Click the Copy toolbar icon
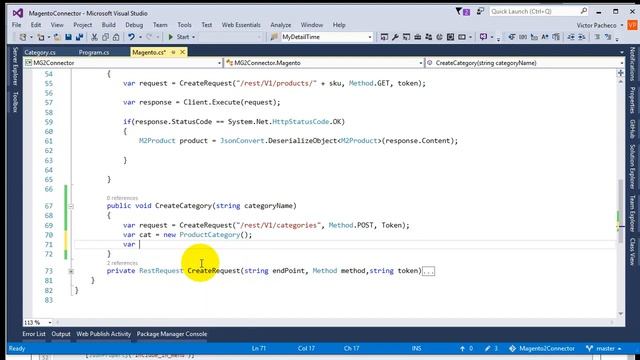This screenshot has height=360, width=640. pos(105,37)
